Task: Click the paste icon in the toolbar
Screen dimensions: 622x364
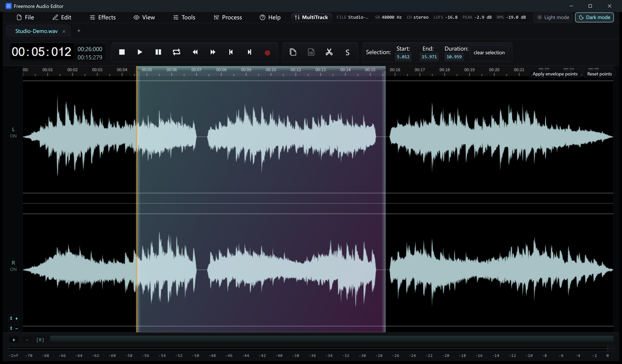Action: [x=311, y=52]
